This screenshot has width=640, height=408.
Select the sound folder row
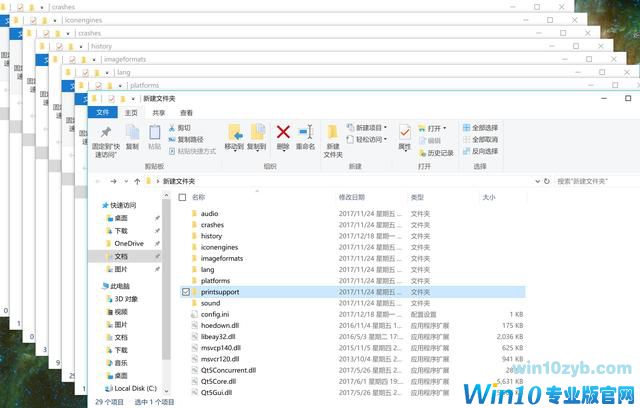pos(352,303)
